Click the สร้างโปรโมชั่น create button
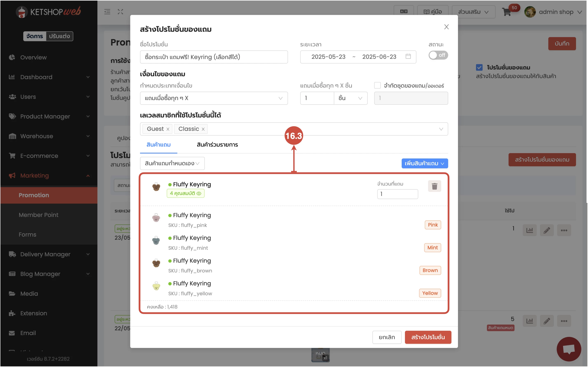The height and width of the screenshot is (367, 588). click(x=428, y=337)
